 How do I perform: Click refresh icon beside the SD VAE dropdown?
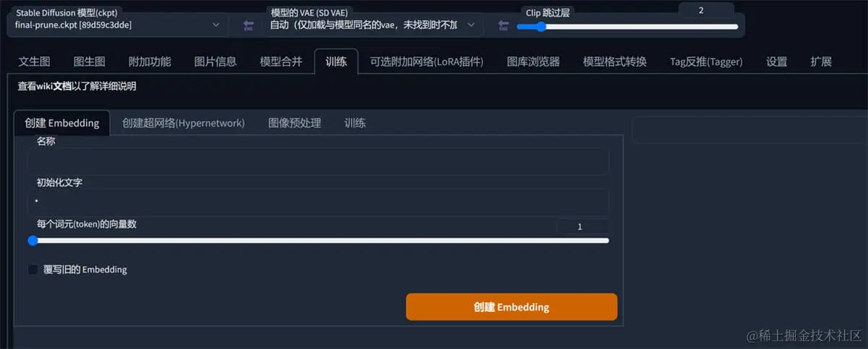click(503, 25)
